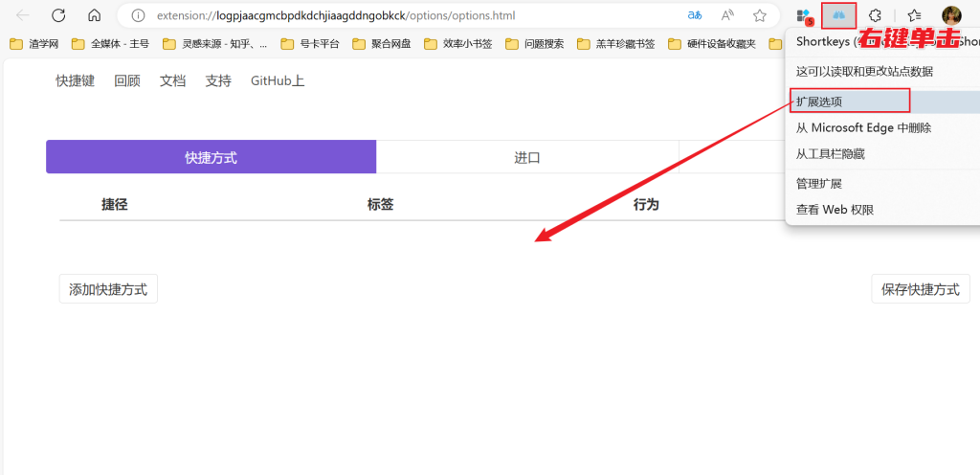Click the translate page icon in address bar
This screenshot has width=980, height=475.
coord(696,15)
